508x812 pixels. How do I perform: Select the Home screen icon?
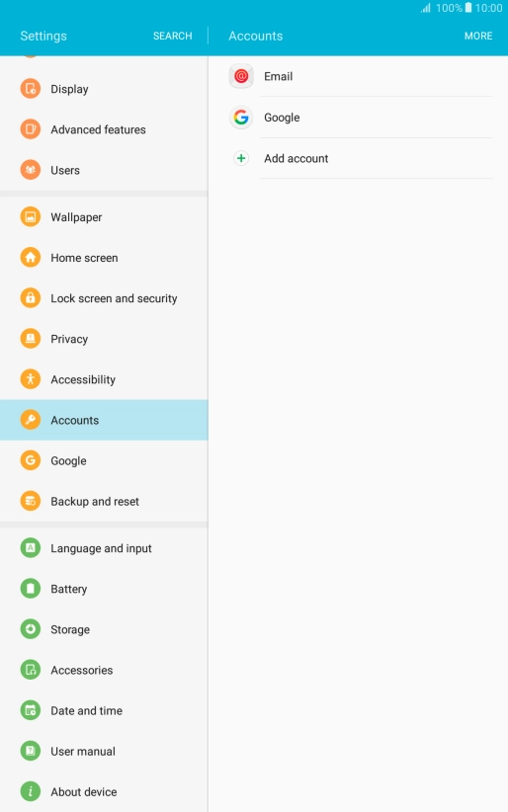click(x=31, y=258)
